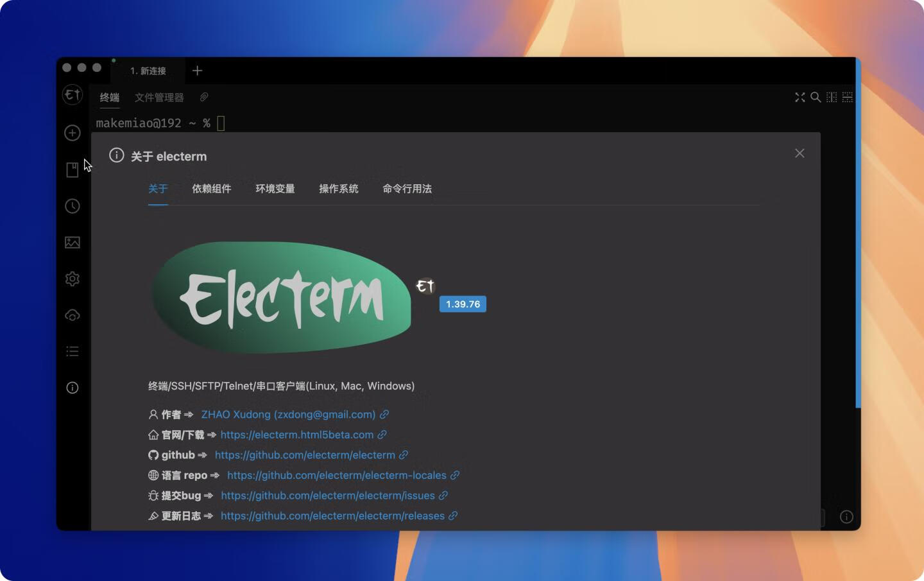Screen dimensions: 924x581
Task: Close the 关于 electerm dialog
Action: [x=800, y=153]
